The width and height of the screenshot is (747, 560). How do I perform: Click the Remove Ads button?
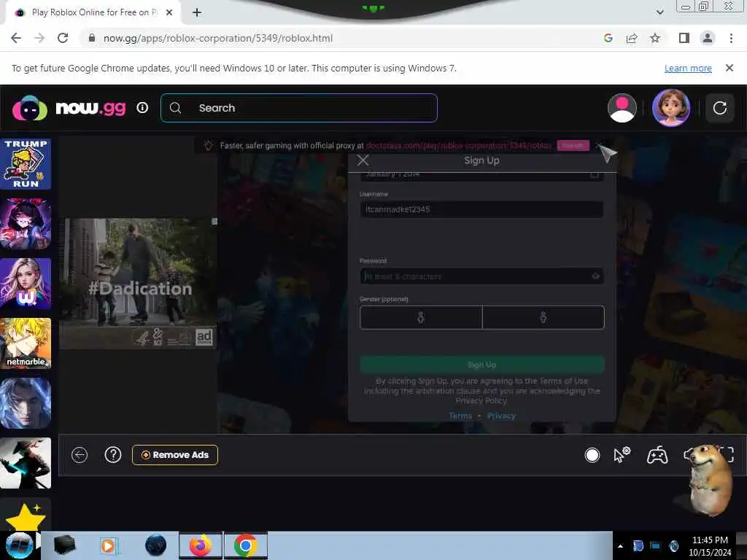click(x=175, y=455)
